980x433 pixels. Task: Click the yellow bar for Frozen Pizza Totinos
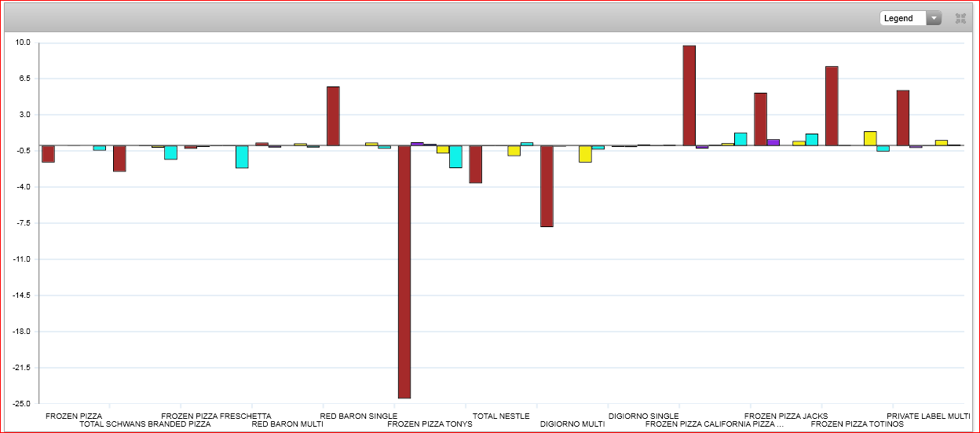(x=870, y=138)
